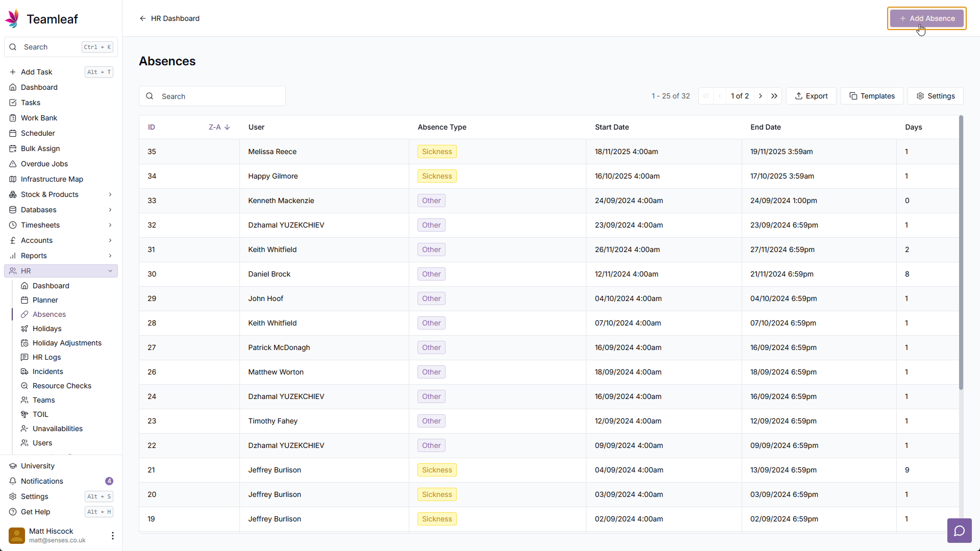980x551 pixels.
Task: Click the Add Absence button
Action: (926, 18)
